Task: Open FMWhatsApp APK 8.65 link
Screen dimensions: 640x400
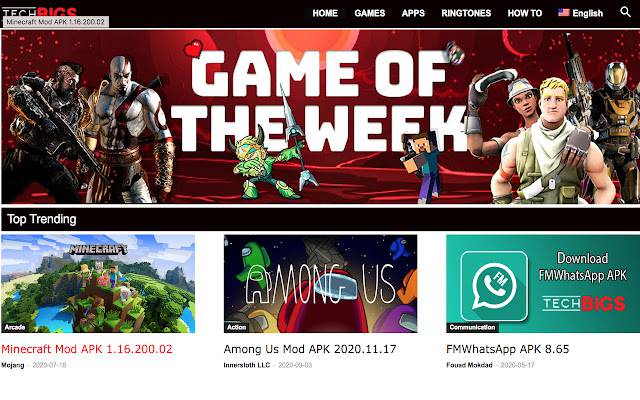Action: (x=507, y=349)
